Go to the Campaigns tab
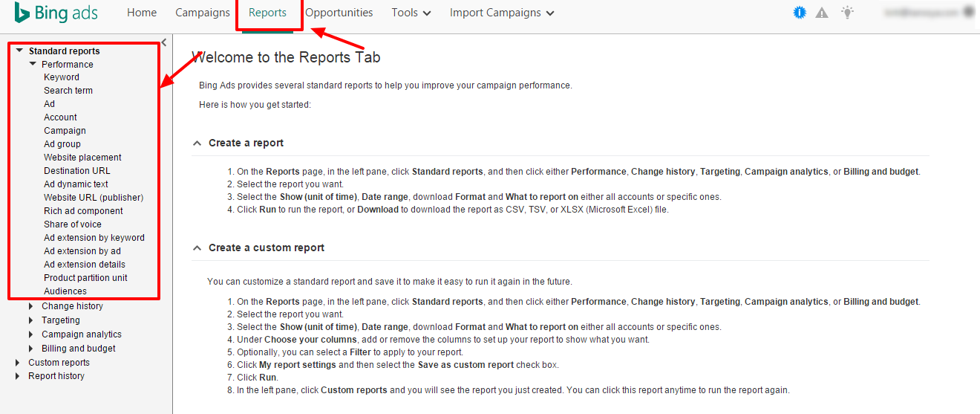 (x=203, y=13)
